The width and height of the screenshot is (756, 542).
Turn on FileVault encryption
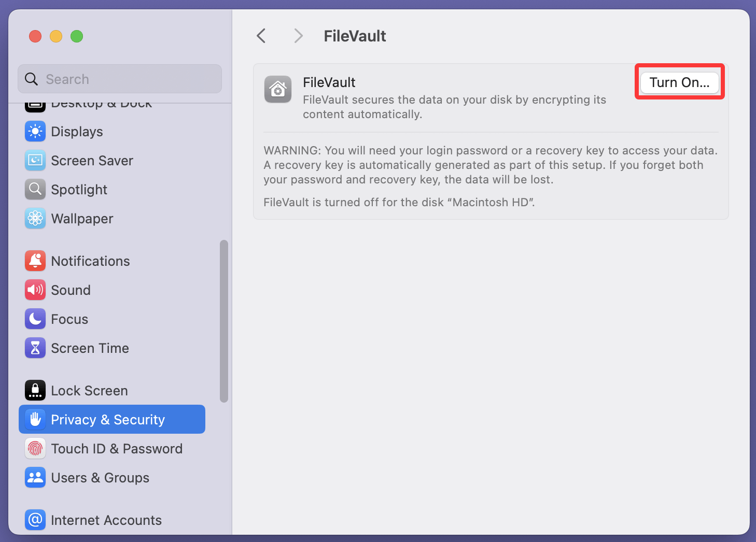coord(679,83)
